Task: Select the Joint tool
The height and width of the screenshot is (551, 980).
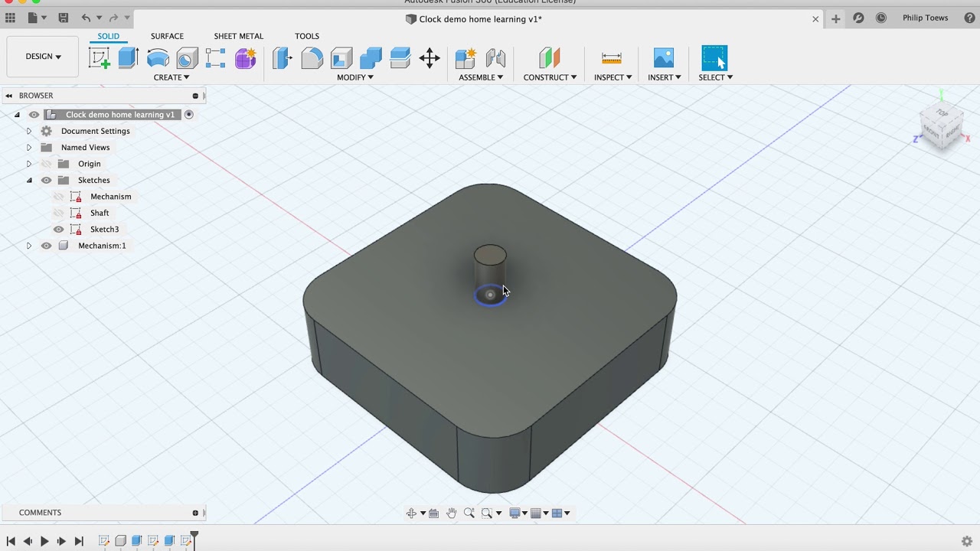Action: point(495,58)
